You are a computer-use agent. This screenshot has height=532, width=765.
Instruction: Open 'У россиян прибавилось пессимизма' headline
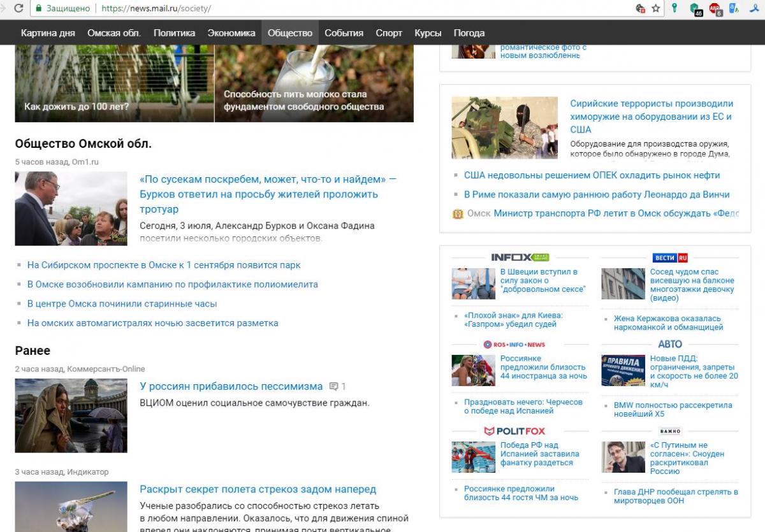coord(231,386)
